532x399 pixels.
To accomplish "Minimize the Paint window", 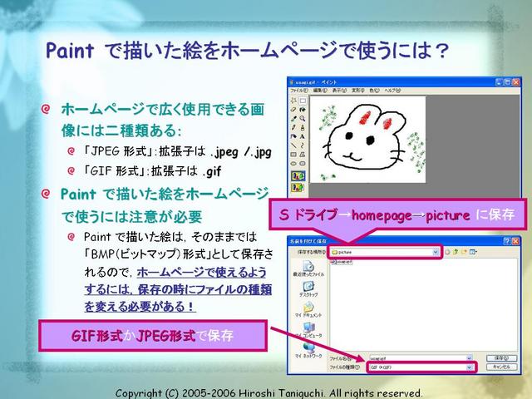I will pyautogui.click(x=499, y=82).
